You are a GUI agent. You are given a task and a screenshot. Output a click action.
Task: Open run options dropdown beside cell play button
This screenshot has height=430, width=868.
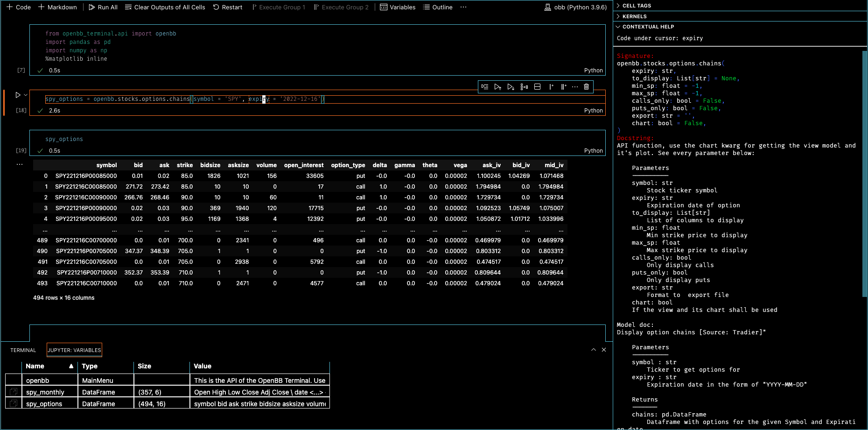pos(26,95)
